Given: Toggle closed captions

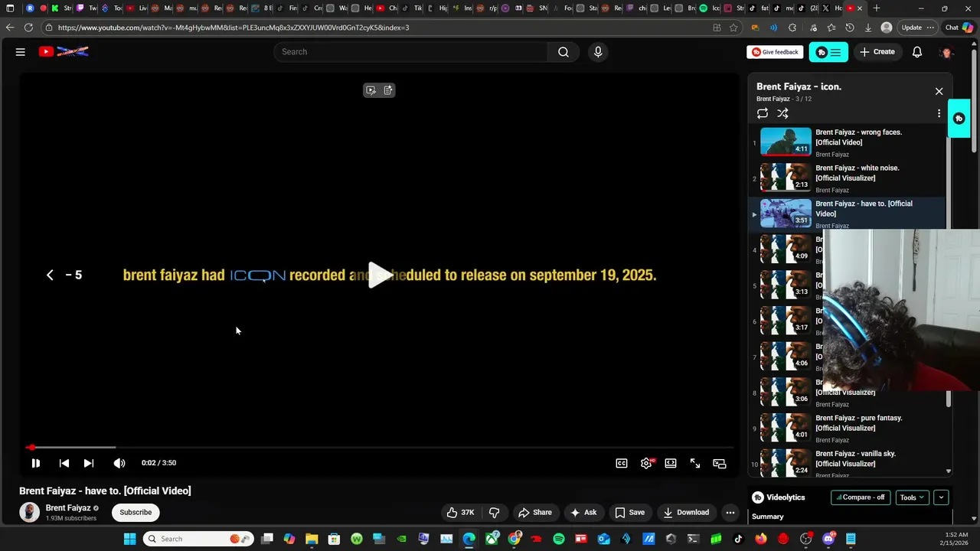Looking at the screenshot, I should click(x=622, y=463).
